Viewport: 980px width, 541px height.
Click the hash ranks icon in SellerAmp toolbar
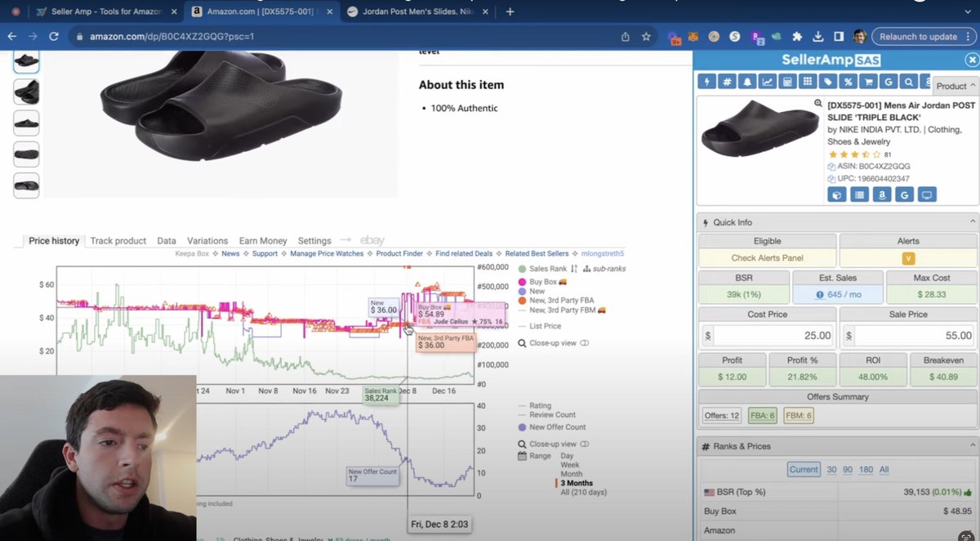pos(727,82)
